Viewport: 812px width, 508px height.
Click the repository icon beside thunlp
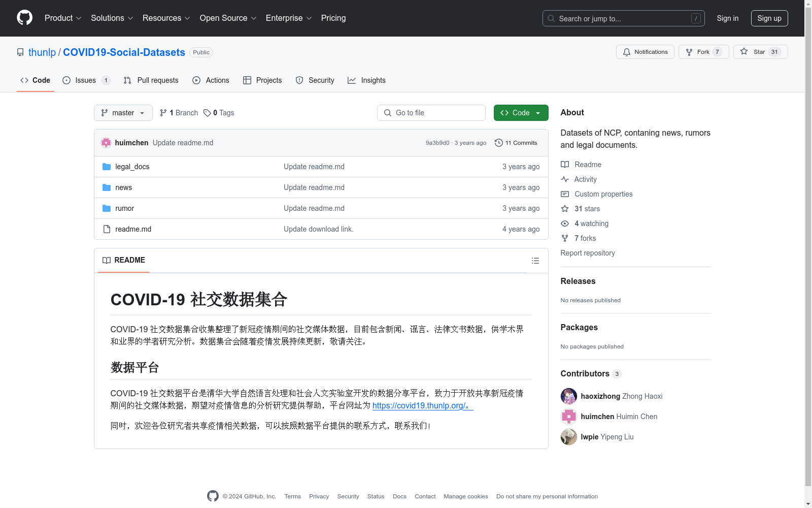pyautogui.click(x=20, y=52)
